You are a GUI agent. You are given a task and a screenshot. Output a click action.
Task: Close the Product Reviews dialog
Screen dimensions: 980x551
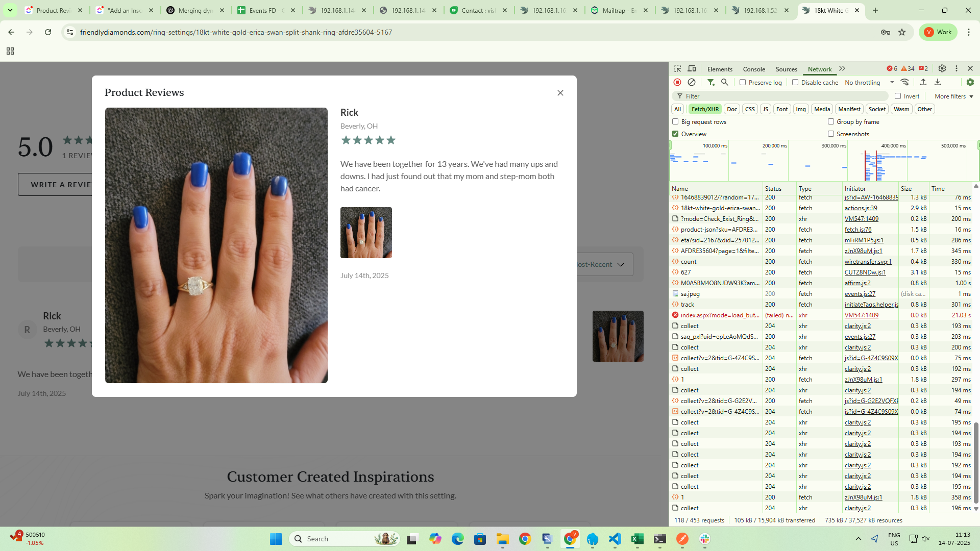(x=560, y=93)
